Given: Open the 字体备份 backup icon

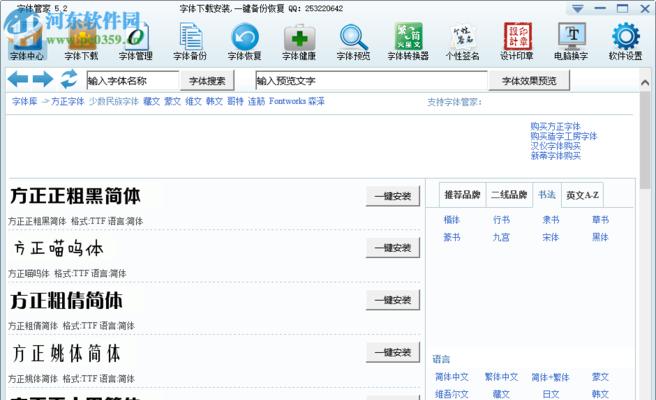Looking at the screenshot, I should coord(190,42).
